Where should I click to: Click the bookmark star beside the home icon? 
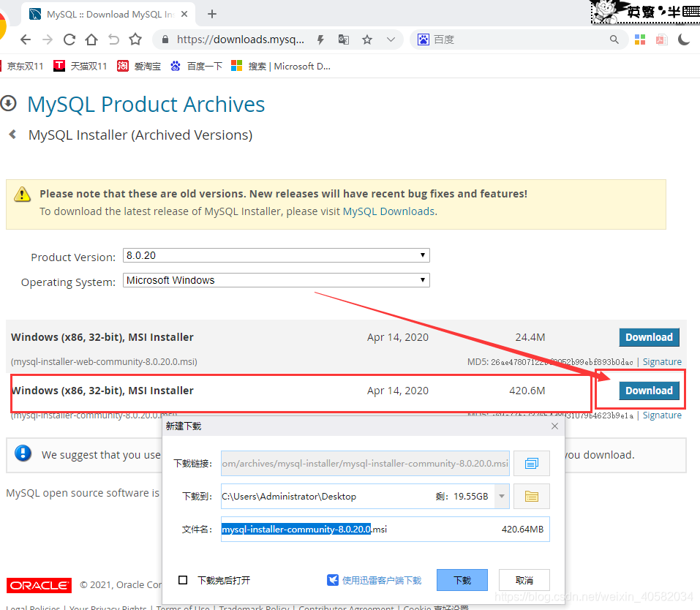tap(135, 39)
